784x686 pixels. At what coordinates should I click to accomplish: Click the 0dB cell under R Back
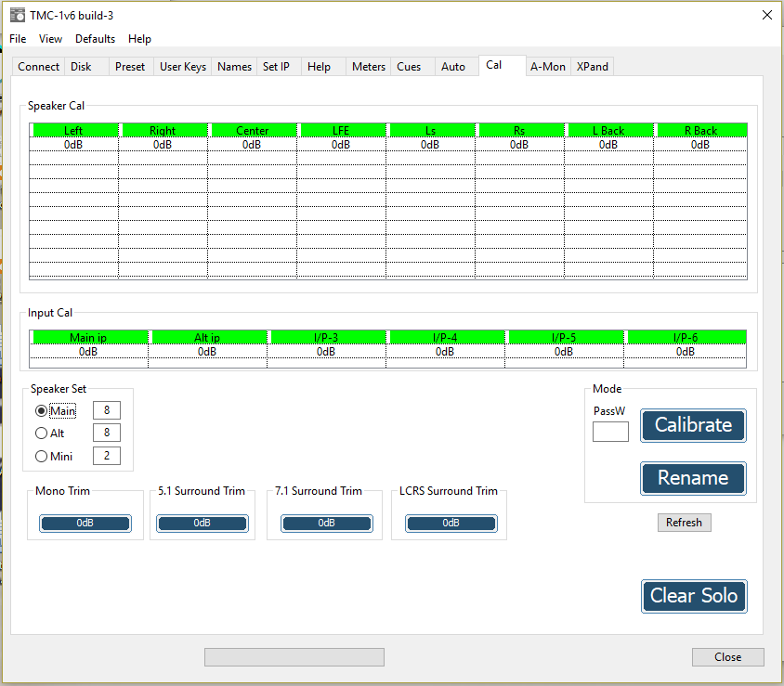tap(700, 145)
